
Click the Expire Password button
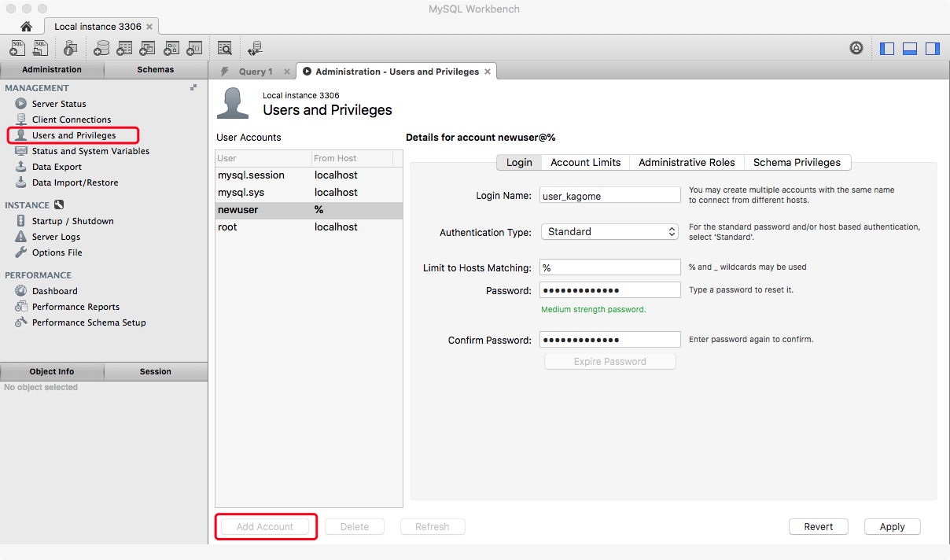click(x=610, y=362)
